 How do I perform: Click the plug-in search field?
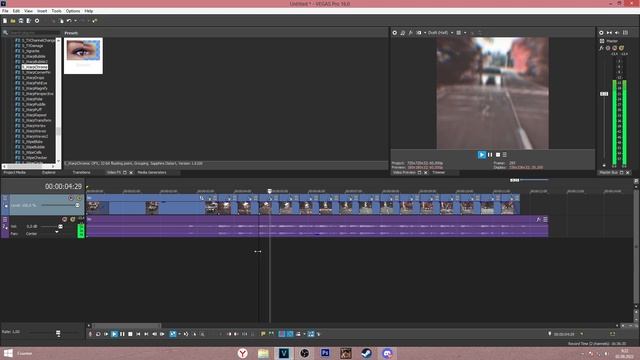(34, 33)
